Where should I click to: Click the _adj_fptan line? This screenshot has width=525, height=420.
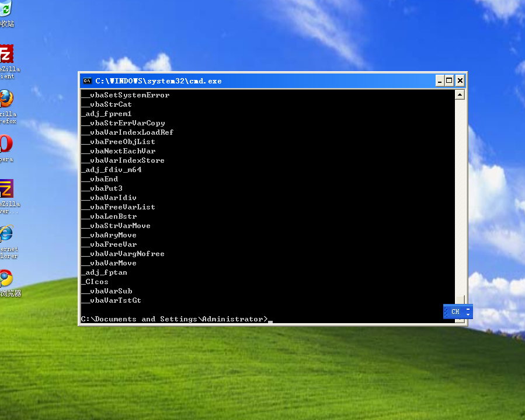coord(105,273)
